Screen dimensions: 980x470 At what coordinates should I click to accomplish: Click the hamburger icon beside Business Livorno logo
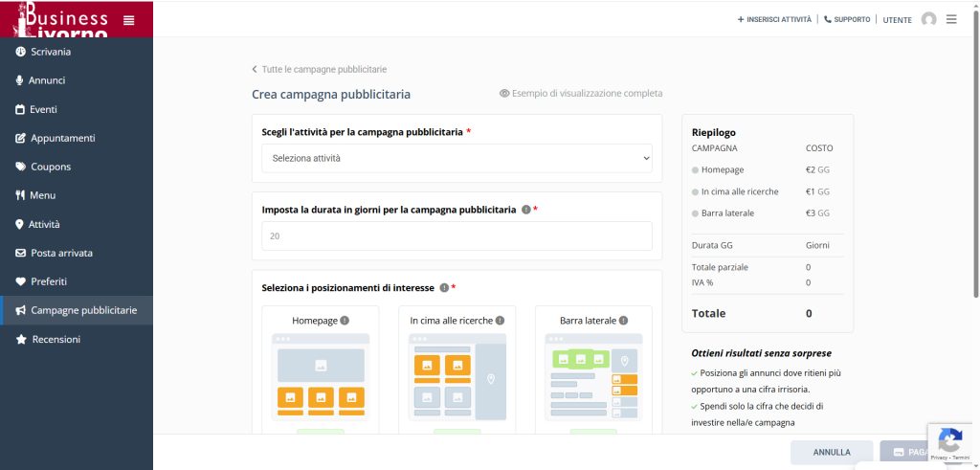pos(129,20)
